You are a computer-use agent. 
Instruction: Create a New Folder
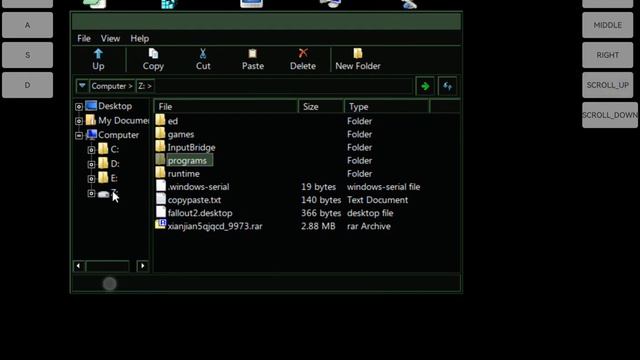tap(358, 60)
